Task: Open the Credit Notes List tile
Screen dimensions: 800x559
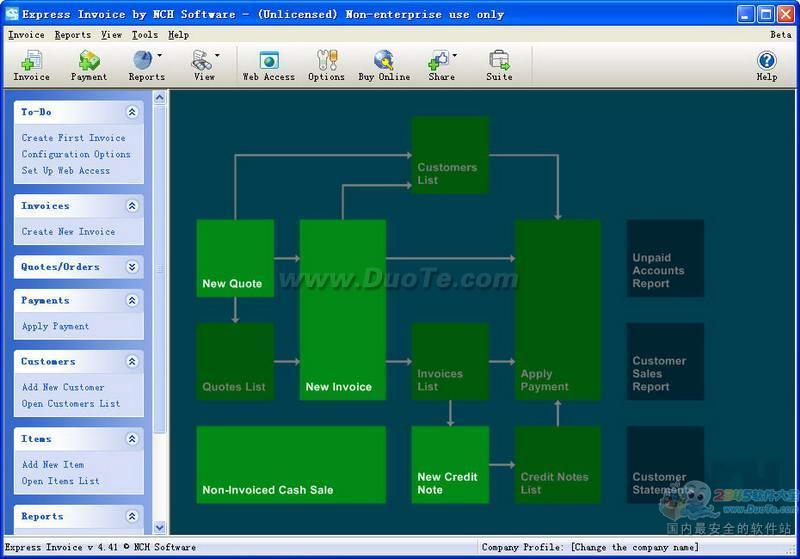Action: tap(558, 465)
